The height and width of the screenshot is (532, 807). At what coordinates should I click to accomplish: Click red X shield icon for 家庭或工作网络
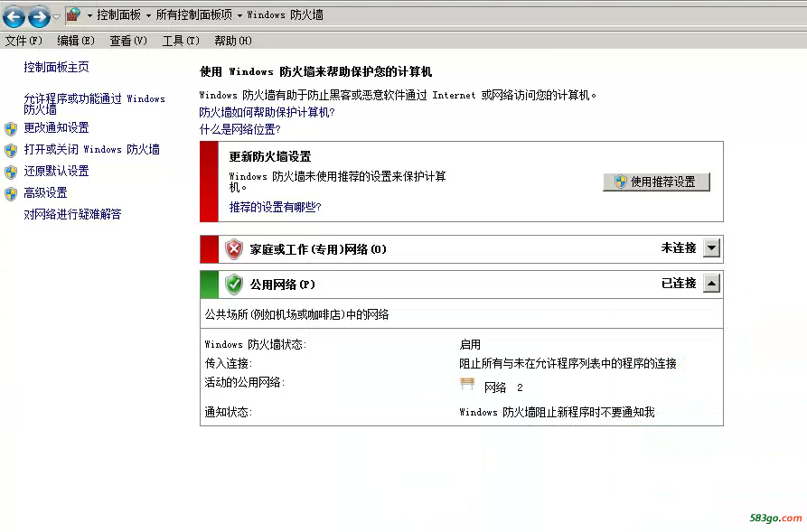(x=234, y=249)
